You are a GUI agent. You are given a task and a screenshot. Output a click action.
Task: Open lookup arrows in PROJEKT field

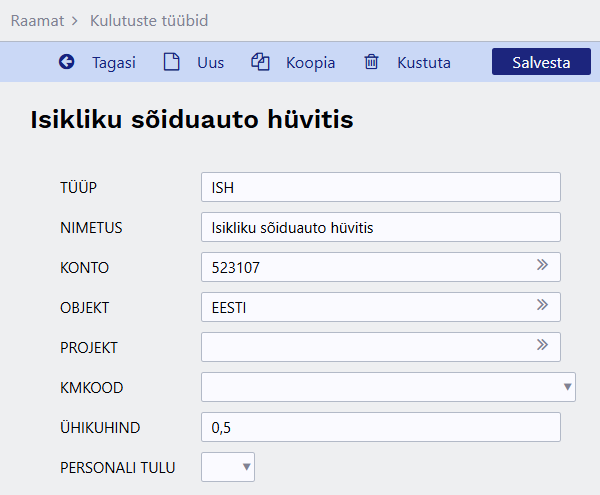click(x=542, y=346)
